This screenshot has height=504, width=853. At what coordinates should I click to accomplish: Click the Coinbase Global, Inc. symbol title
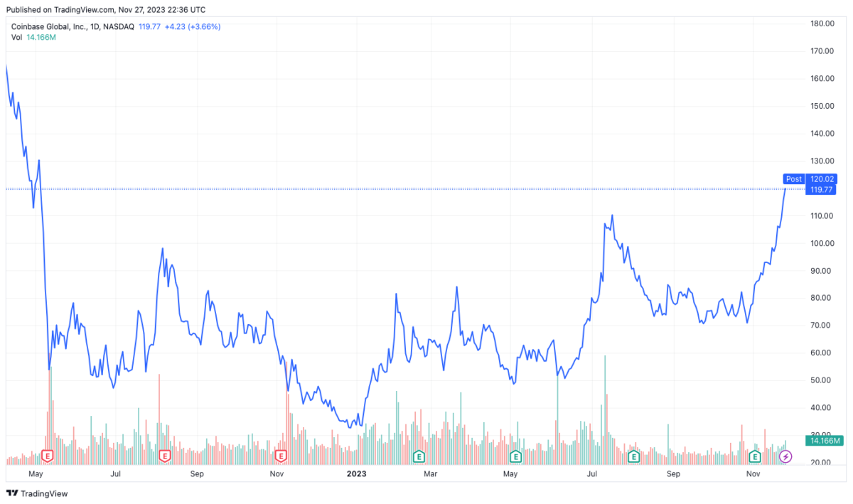pos(49,27)
